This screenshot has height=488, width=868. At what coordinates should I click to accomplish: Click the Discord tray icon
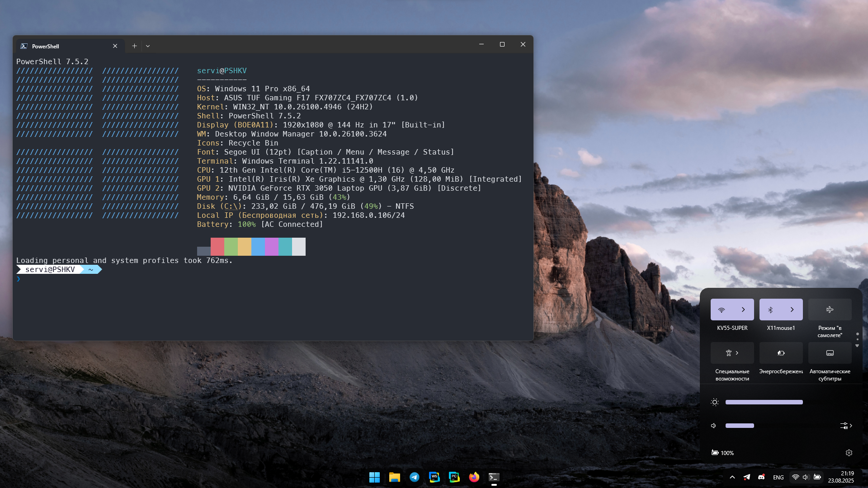(761, 477)
